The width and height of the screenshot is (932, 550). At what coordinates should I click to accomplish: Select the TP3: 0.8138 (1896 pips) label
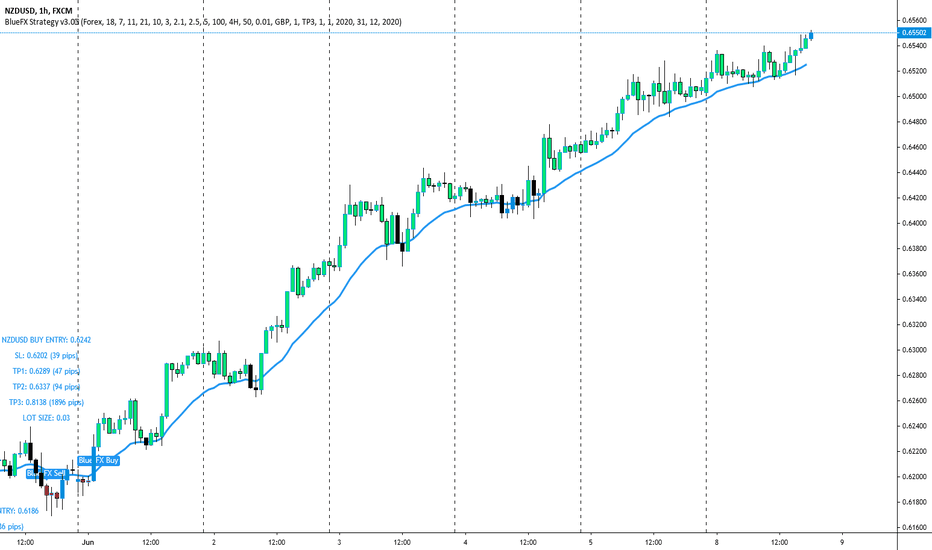46,403
